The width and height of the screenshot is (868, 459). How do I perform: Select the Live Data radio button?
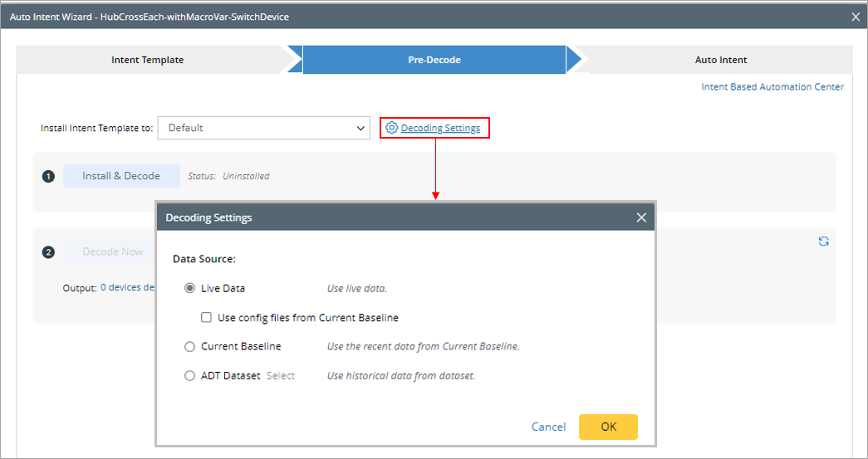[x=190, y=289]
